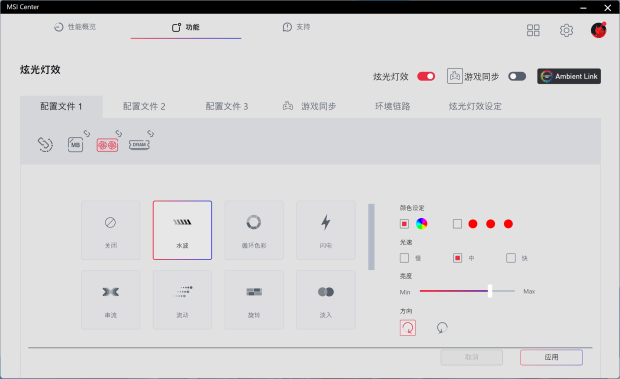Click the small chain link above MB icon
The image size is (620, 379).
[x=87, y=134]
